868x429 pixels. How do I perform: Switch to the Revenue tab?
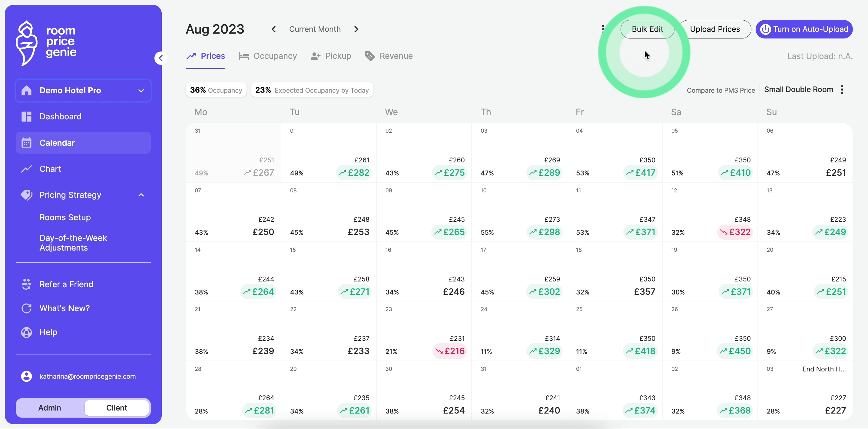pos(396,55)
